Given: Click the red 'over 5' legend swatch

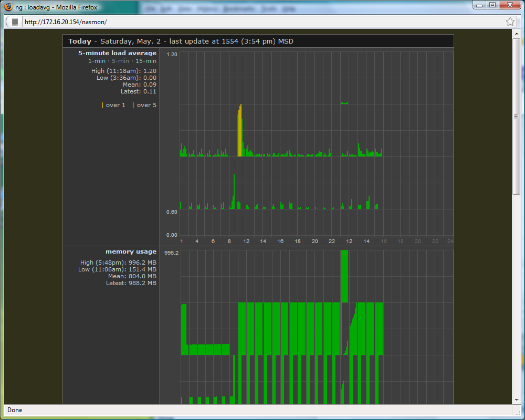Looking at the screenshot, I should [134, 105].
